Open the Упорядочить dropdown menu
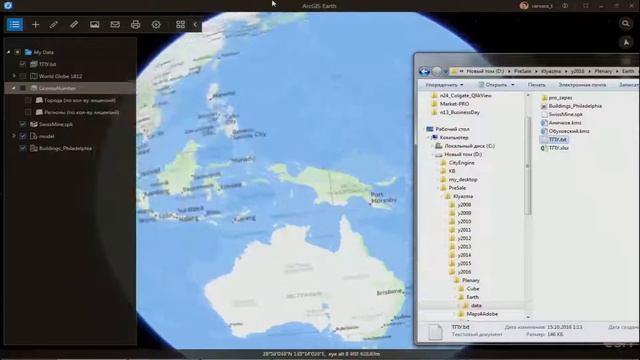Viewport: 640px width, 360px height. 444,85
